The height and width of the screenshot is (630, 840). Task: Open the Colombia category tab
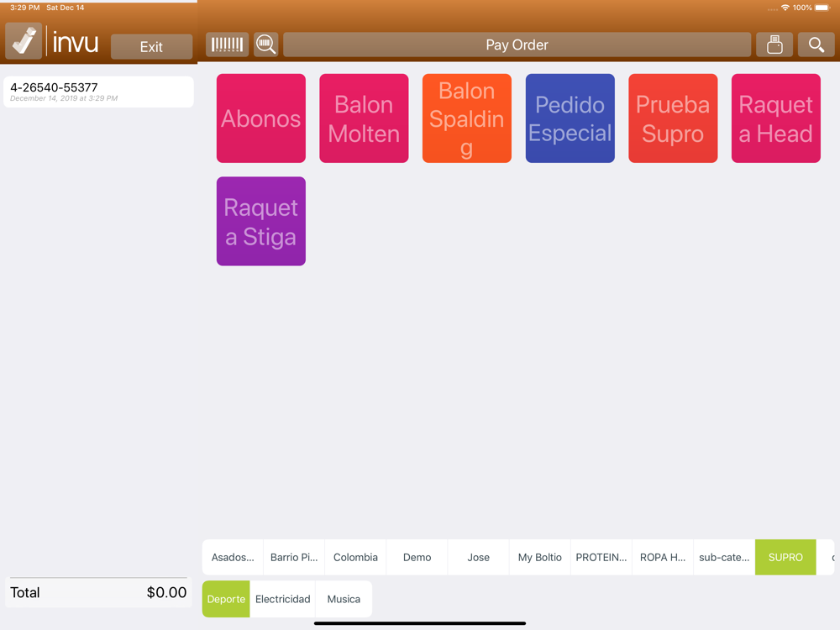click(355, 557)
